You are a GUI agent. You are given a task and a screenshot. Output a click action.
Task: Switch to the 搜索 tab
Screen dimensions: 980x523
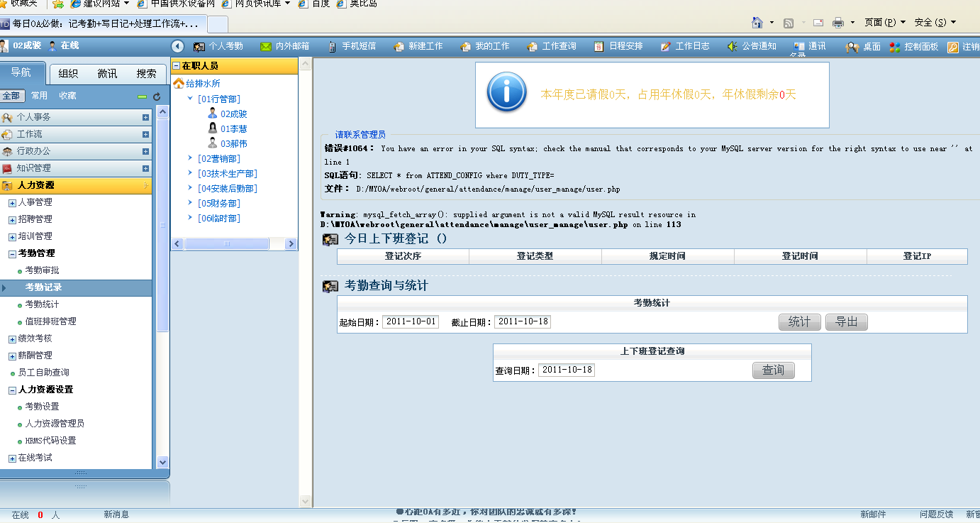click(147, 73)
